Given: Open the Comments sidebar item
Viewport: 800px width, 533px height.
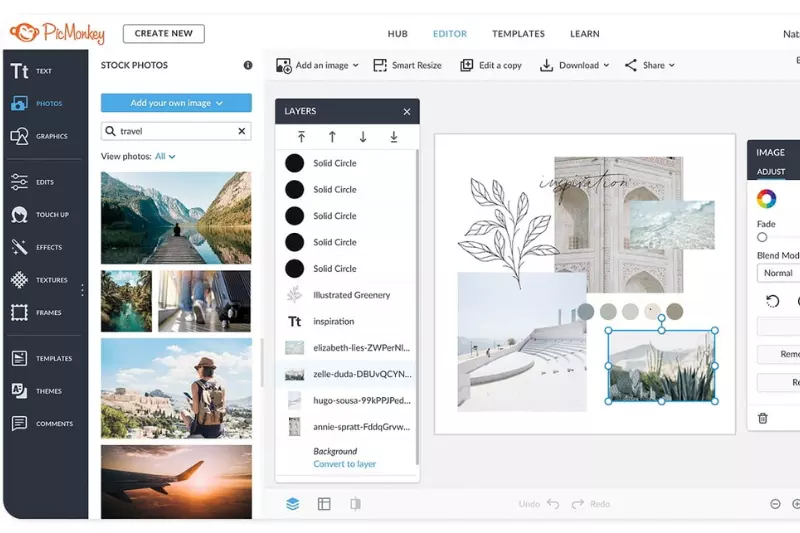Looking at the screenshot, I should [42, 424].
